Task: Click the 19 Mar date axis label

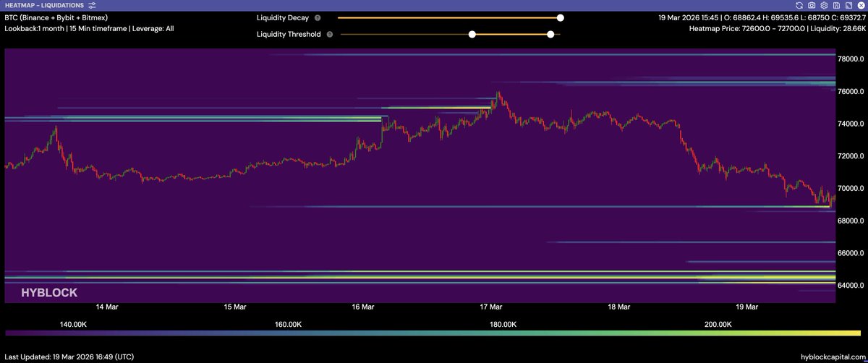Action: pyautogui.click(x=747, y=307)
